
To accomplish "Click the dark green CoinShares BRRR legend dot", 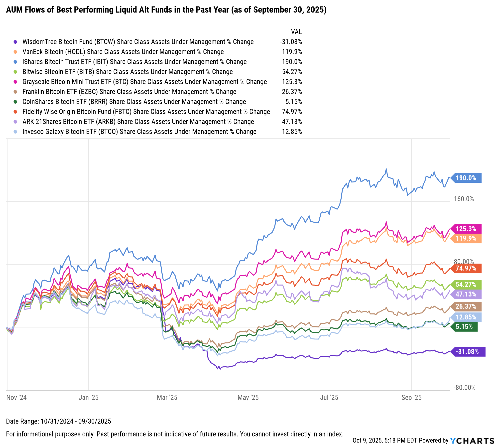I will pyautogui.click(x=15, y=102).
